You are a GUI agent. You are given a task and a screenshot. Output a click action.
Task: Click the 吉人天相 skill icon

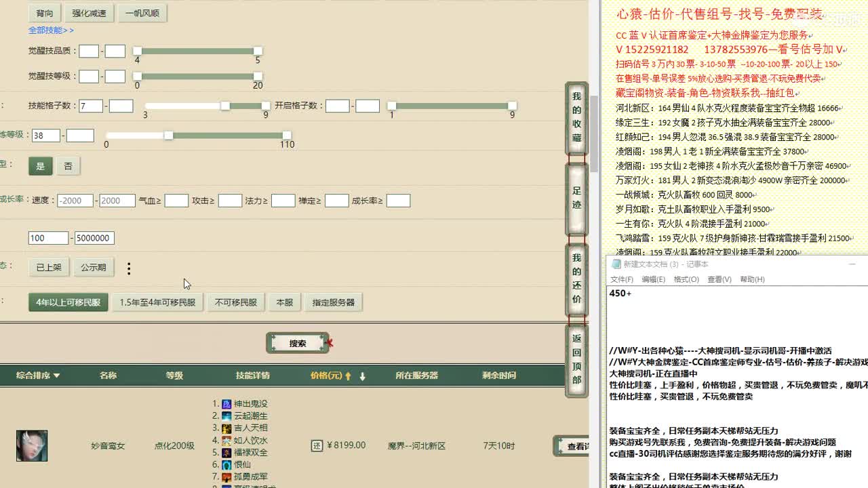click(226, 428)
